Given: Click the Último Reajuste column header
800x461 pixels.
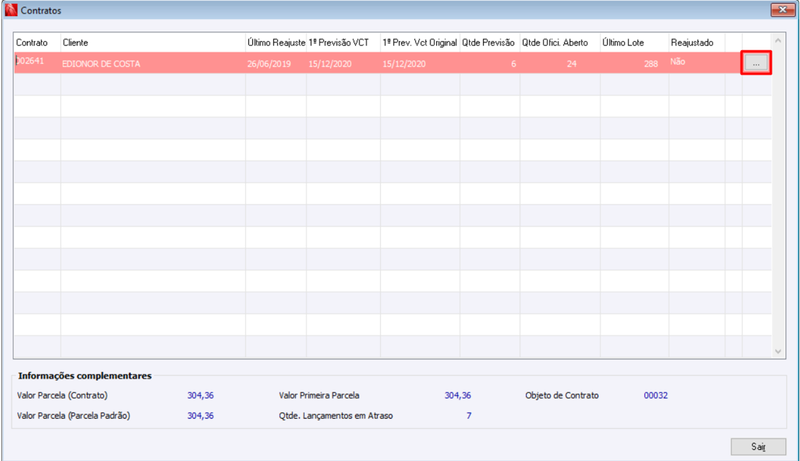Looking at the screenshot, I should [276, 43].
